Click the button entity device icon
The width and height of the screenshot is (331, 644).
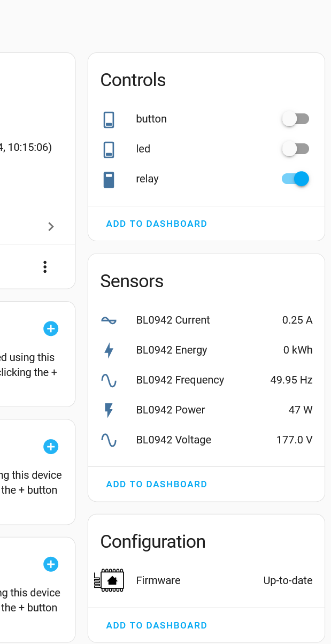coord(109,119)
